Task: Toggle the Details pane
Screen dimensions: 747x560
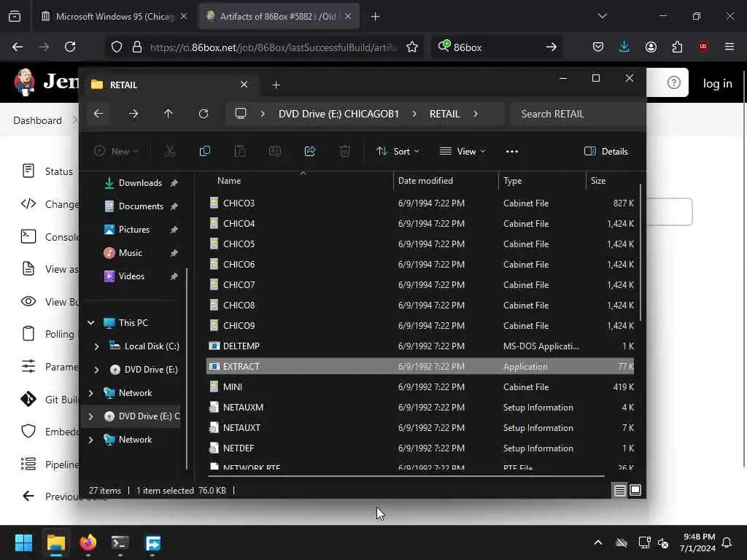Action: tap(606, 152)
